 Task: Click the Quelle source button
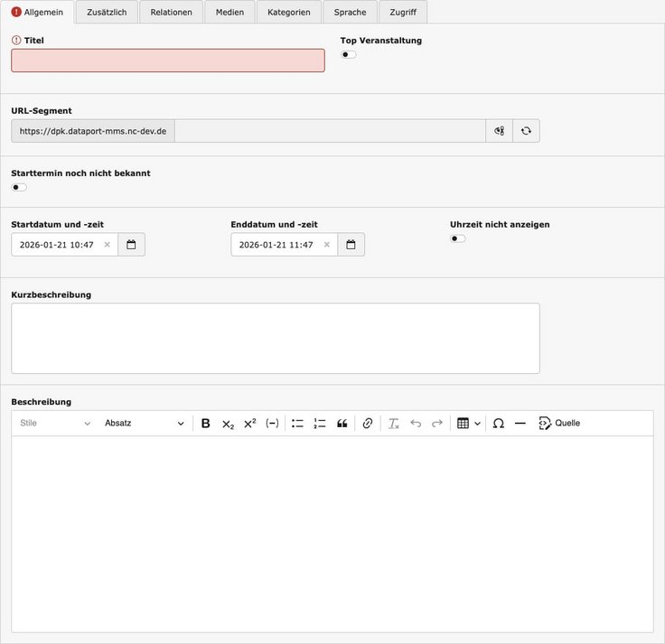(559, 424)
